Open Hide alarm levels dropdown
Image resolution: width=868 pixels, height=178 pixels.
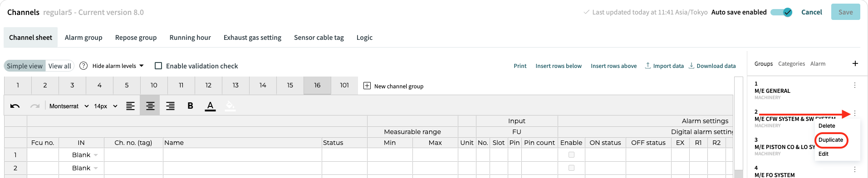[x=118, y=66]
